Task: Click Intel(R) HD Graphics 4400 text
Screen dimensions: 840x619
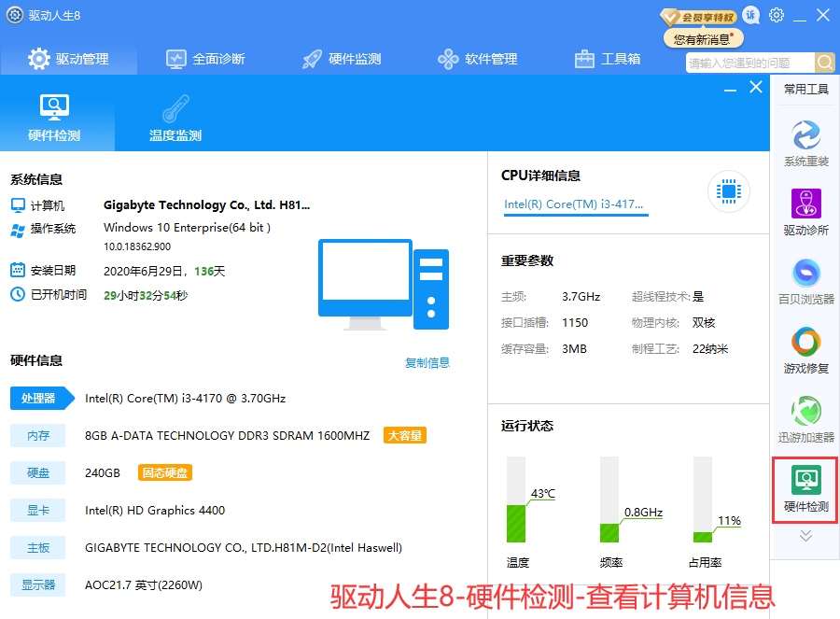Action: (155, 510)
